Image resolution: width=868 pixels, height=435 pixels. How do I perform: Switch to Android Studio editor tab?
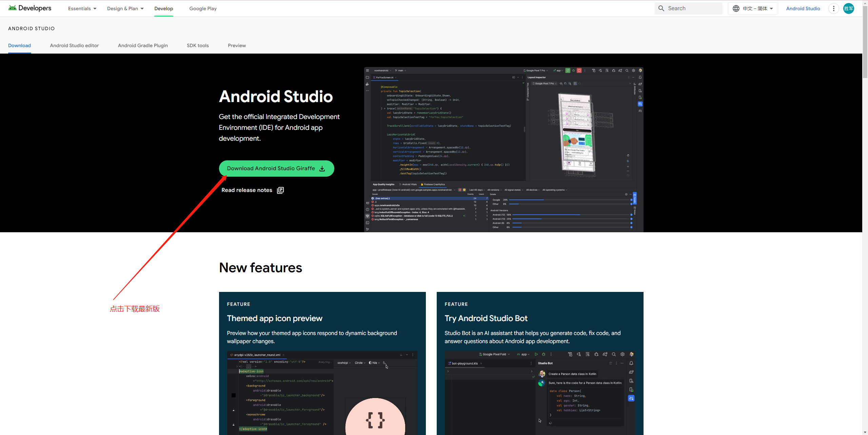[x=74, y=45]
